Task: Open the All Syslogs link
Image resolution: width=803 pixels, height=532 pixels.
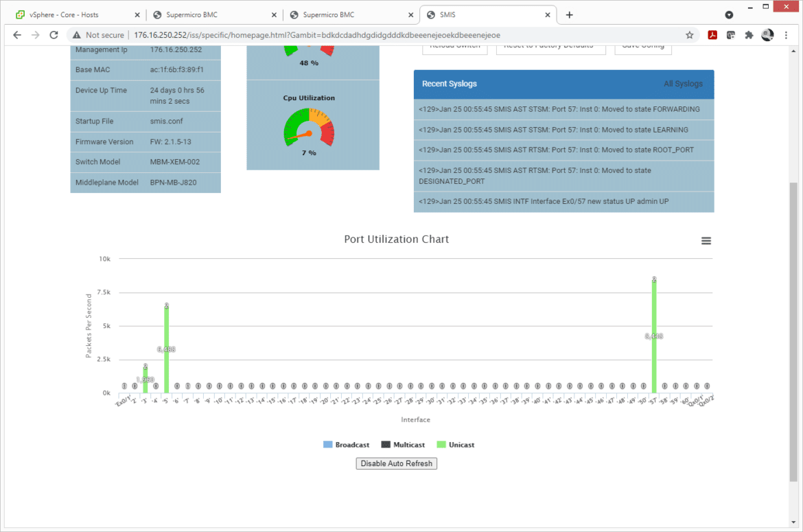Action: (683, 84)
